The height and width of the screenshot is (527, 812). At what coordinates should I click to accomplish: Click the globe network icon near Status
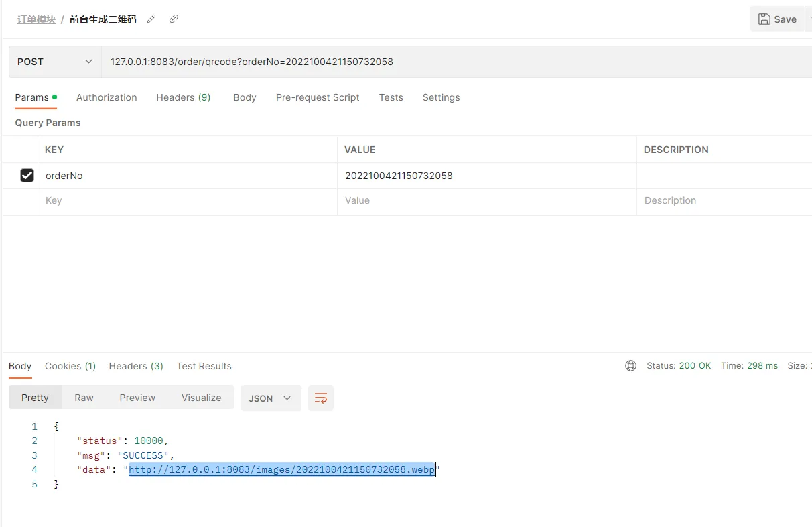tap(630, 366)
